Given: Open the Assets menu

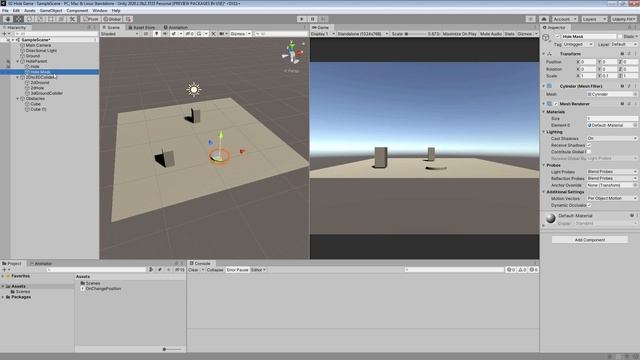Looking at the screenshot, I should [29, 11].
